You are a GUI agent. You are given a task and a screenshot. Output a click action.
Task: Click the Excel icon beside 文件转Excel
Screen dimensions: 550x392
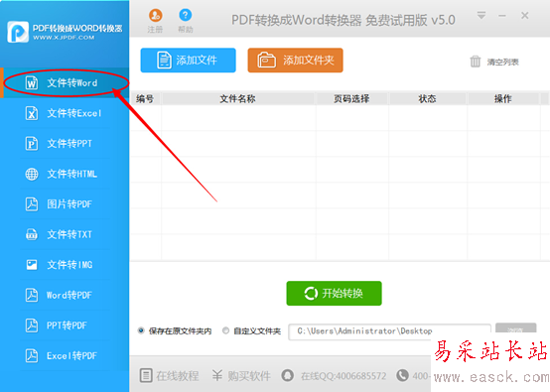click(32, 113)
